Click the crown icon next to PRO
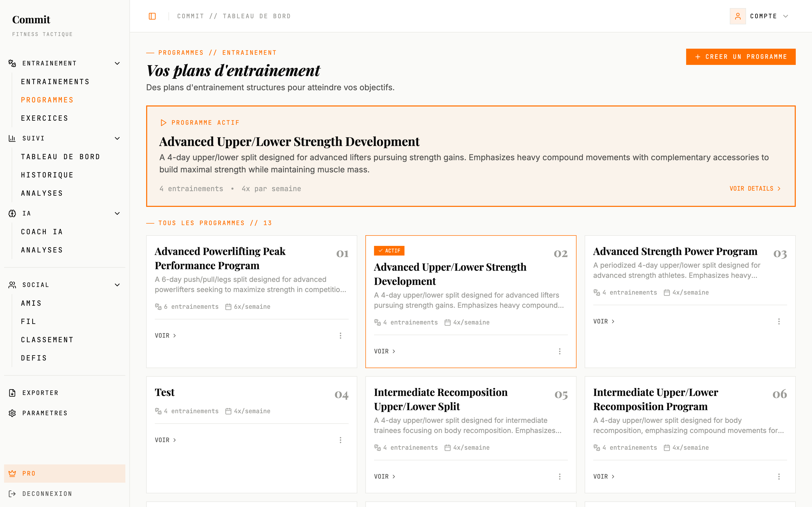 [12, 474]
